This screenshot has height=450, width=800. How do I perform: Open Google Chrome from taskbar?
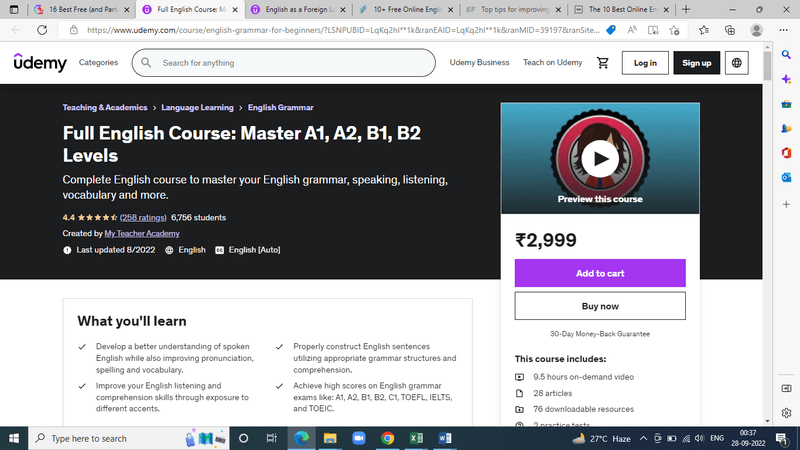(x=388, y=438)
